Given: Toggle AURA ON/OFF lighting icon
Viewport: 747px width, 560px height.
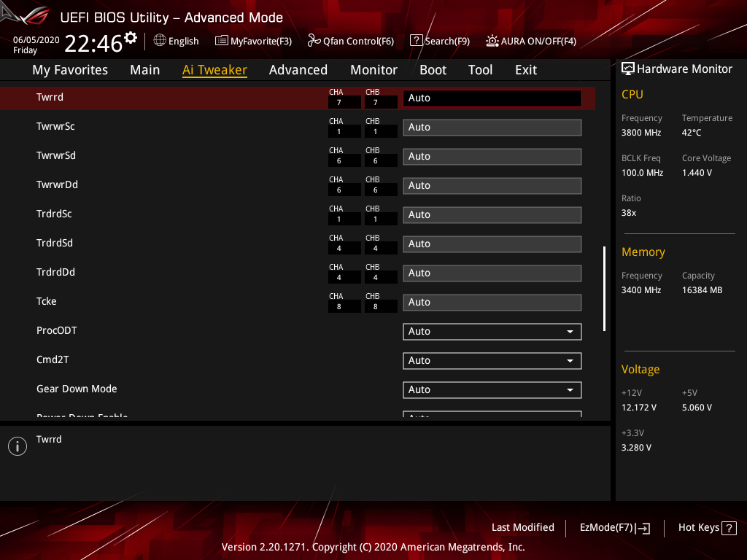Looking at the screenshot, I should coord(492,41).
